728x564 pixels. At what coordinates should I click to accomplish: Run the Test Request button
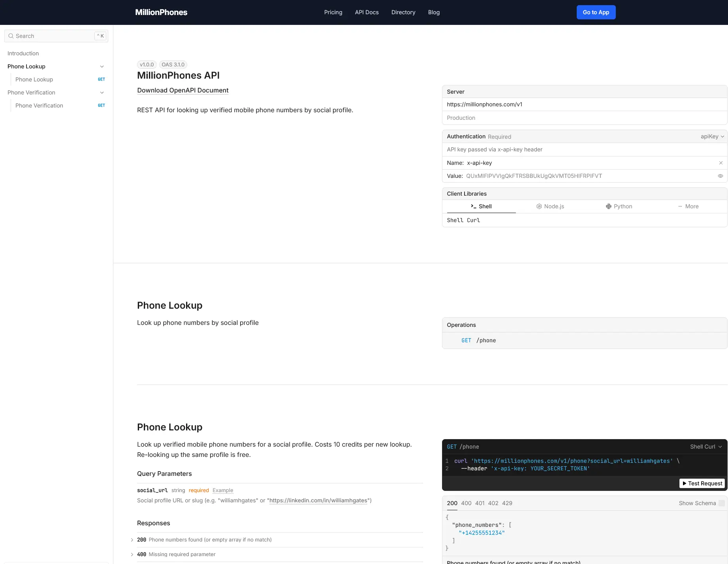[702, 483]
